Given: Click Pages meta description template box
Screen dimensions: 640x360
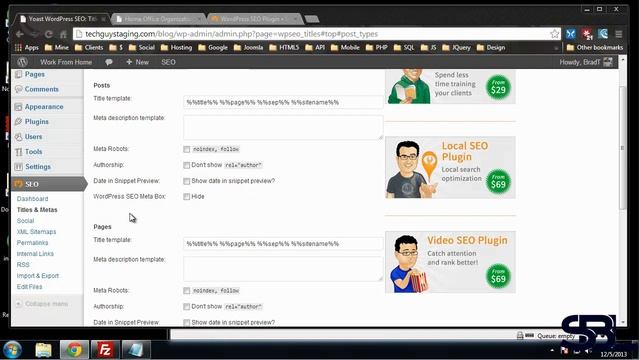Looking at the screenshot, I should coord(283,269).
